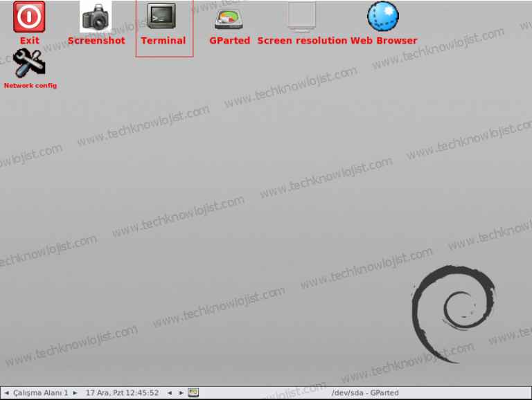The height and width of the screenshot is (400, 532).
Task: Open the GParted disk icon
Action: (x=229, y=19)
